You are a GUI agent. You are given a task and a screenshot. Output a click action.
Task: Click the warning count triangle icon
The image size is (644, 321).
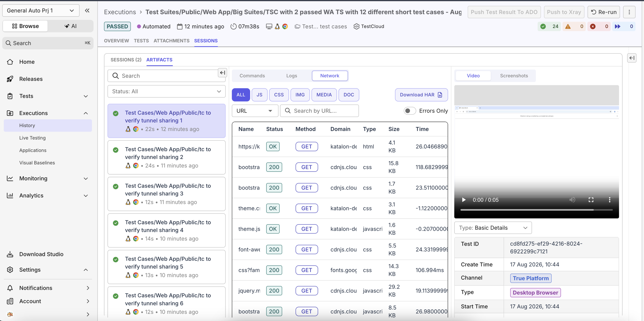tap(568, 26)
